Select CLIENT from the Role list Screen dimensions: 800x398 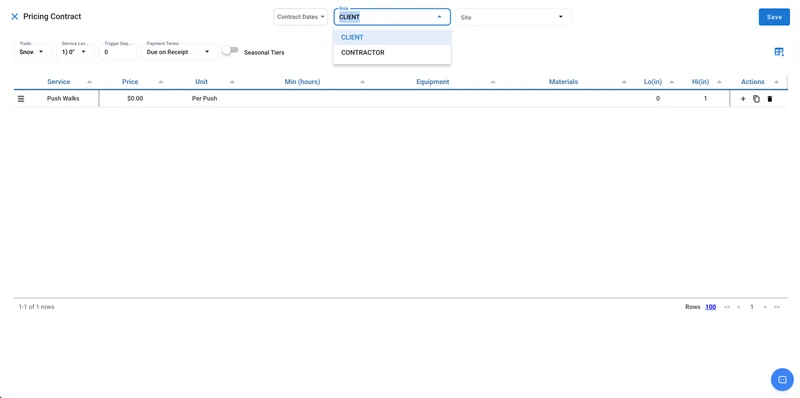tap(392, 37)
